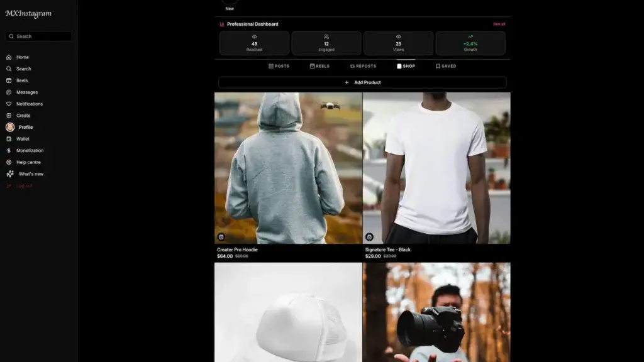Open the Wallet page
Viewport: 644px width, 362px height.
click(x=23, y=139)
